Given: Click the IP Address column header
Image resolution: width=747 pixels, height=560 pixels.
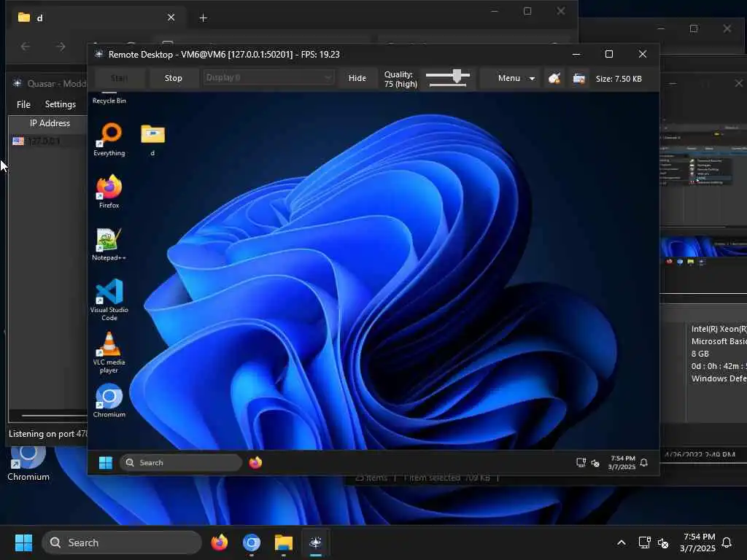Looking at the screenshot, I should coord(50,123).
